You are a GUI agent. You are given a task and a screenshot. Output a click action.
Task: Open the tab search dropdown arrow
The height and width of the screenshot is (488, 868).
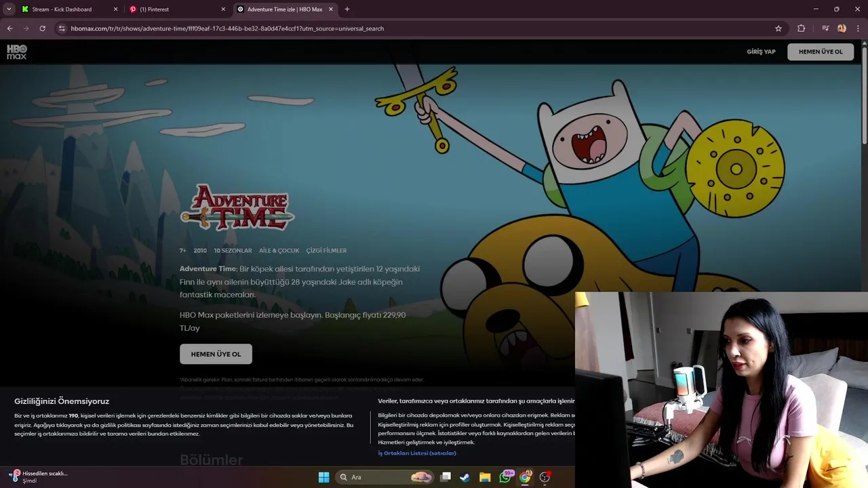click(9, 9)
